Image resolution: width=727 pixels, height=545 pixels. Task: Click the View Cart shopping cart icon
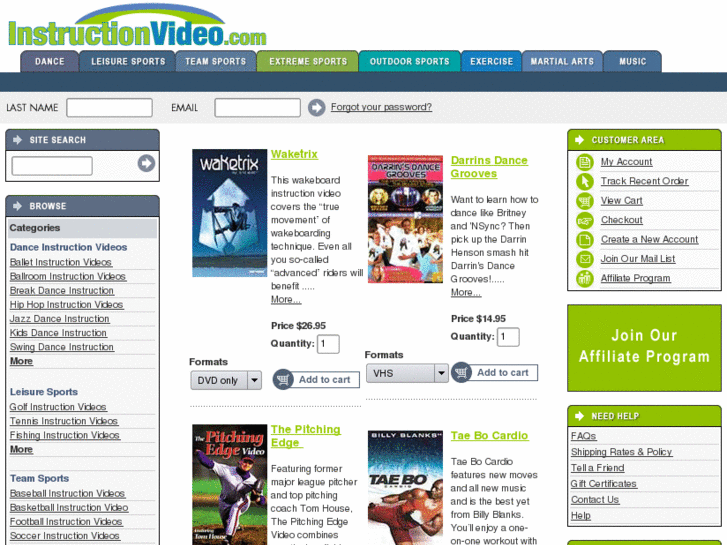tap(585, 201)
